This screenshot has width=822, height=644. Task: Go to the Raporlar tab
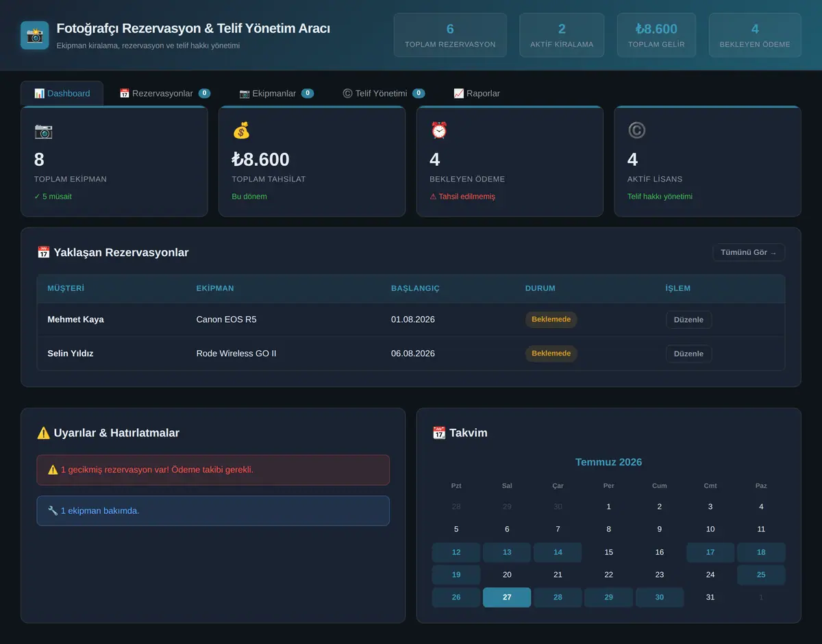(477, 93)
